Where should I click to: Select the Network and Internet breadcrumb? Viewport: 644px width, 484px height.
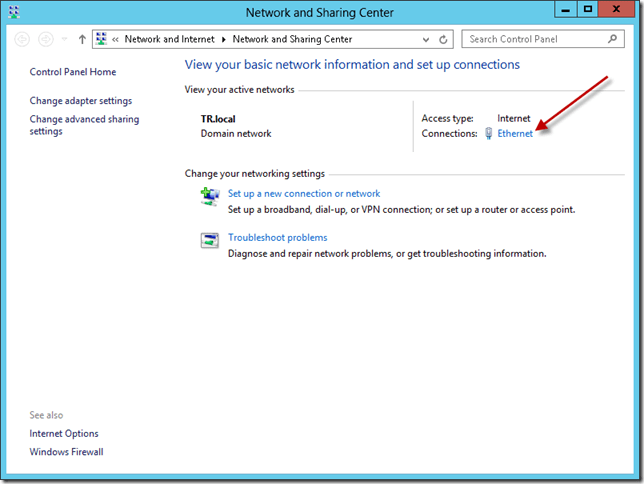point(170,40)
